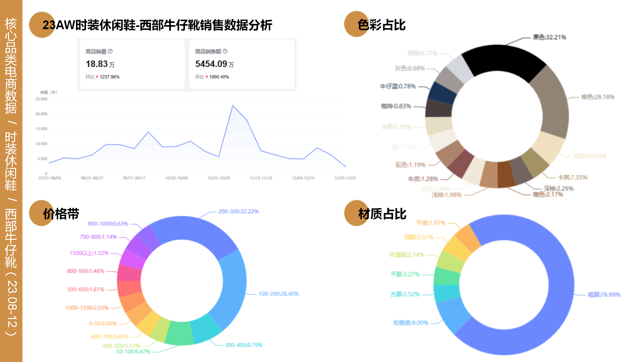Screen dimensions: 644x362
Task: Click the label 粗跟:76.99%
Action: tap(604, 295)
